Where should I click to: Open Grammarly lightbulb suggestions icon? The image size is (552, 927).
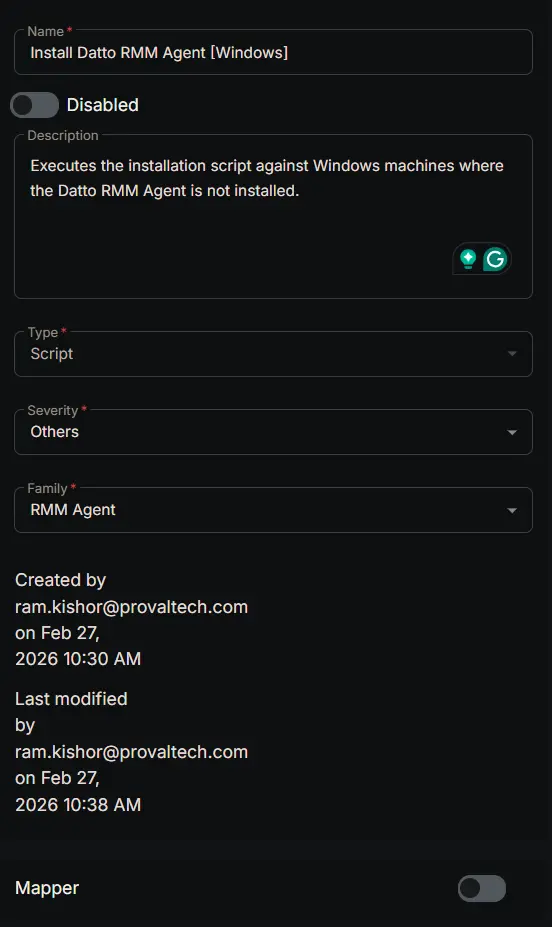point(468,259)
